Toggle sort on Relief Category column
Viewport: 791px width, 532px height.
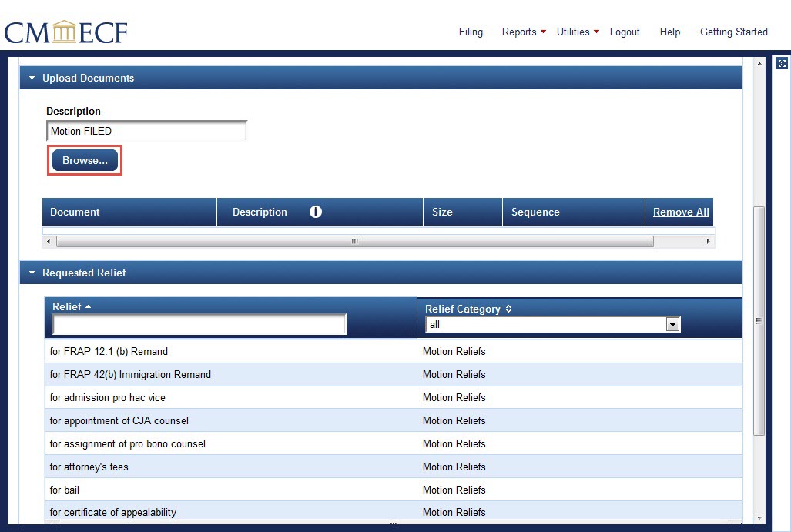[x=509, y=309]
